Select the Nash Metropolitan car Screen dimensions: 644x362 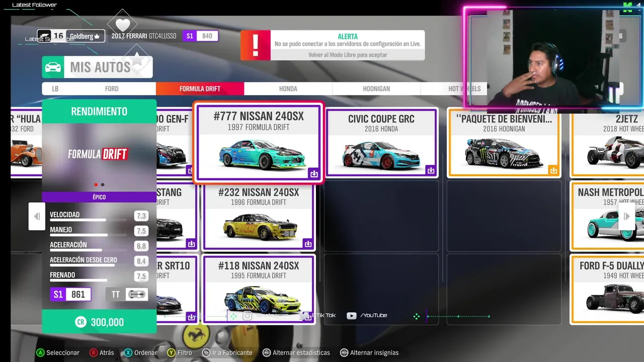pyautogui.click(x=607, y=216)
